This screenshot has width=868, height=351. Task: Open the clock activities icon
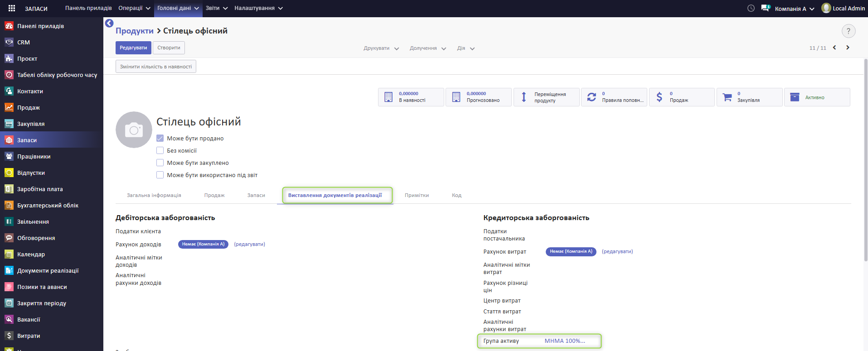pyautogui.click(x=751, y=8)
